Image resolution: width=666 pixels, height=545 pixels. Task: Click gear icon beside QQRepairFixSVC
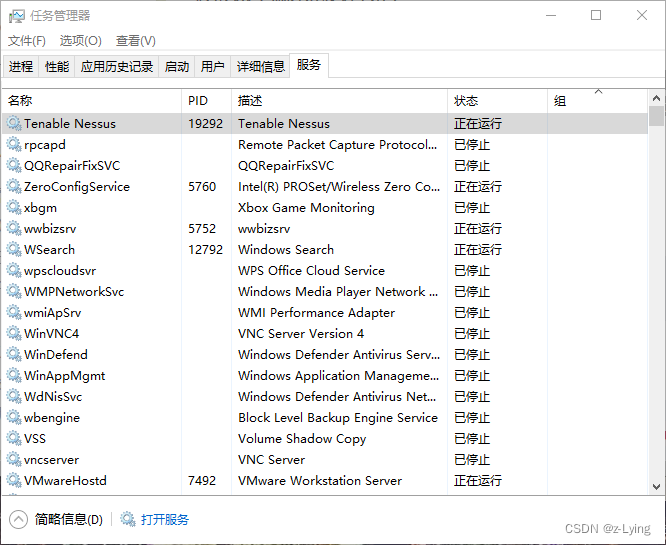point(14,166)
